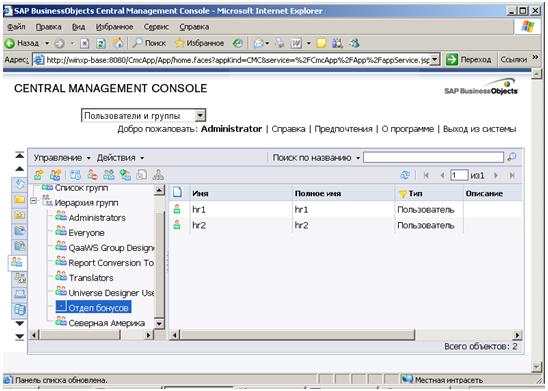
Task: Open Справка menu in browser menu bar
Action: click(194, 27)
